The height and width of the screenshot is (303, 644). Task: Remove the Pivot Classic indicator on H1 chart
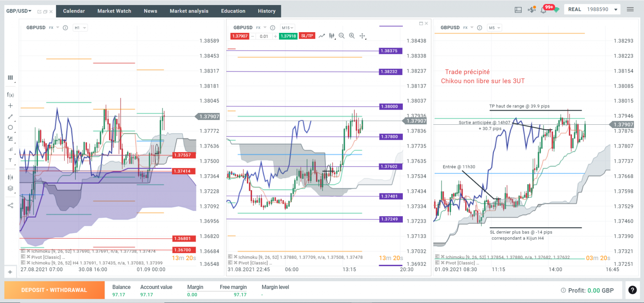tap(28, 257)
